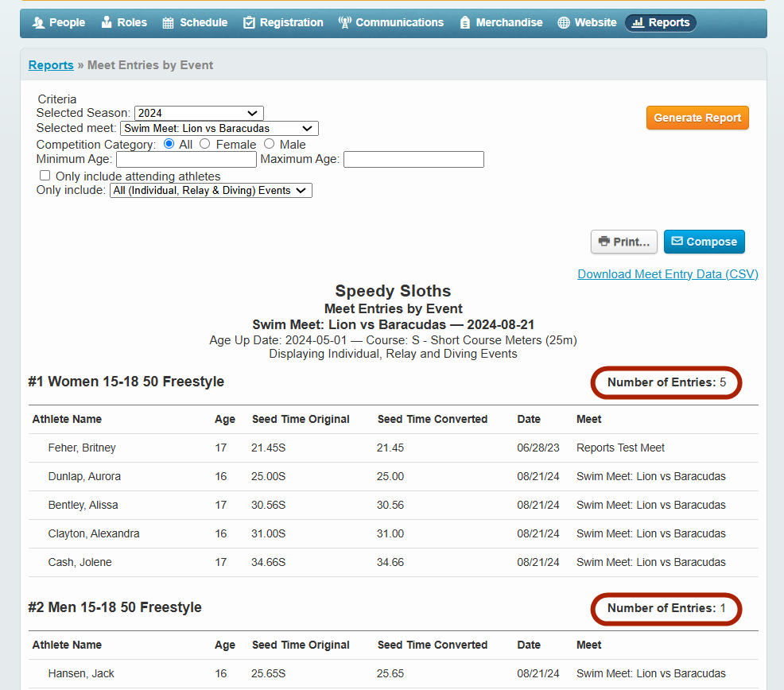The image size is (784, 690).
Task: Enable Only include attending athletes checkbox
Action: [x=45, y=176]
